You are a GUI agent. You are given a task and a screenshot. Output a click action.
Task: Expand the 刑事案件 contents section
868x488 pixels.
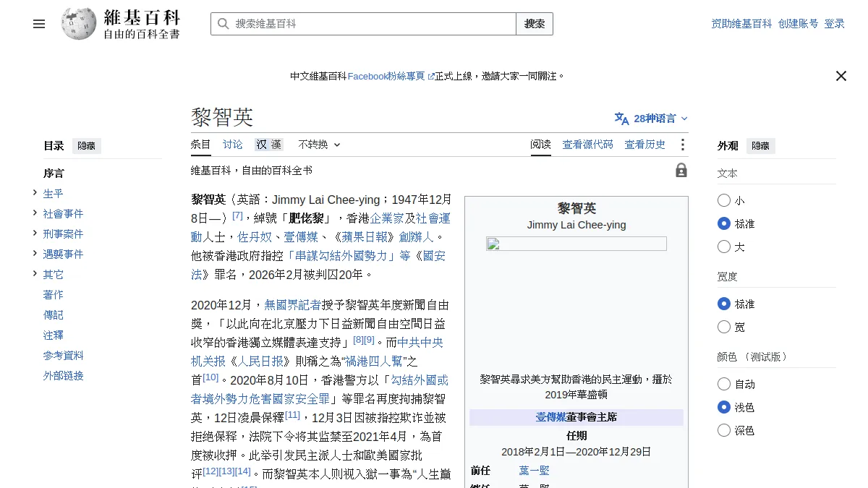click(x=35, y=233)
